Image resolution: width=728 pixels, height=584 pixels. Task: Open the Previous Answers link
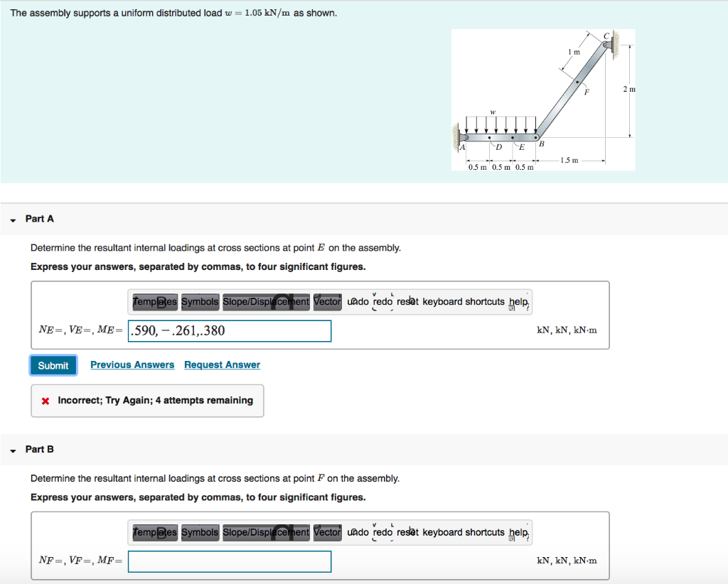(132, 364)
